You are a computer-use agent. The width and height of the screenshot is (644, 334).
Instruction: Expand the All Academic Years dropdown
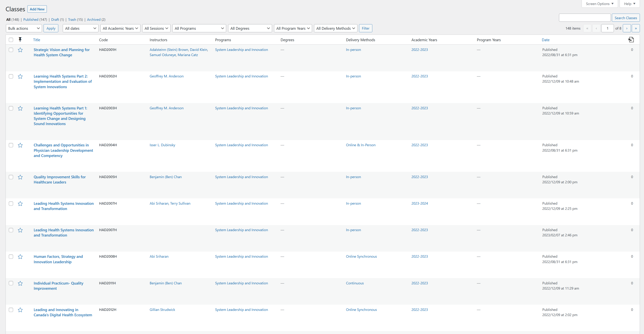point(120,28)
